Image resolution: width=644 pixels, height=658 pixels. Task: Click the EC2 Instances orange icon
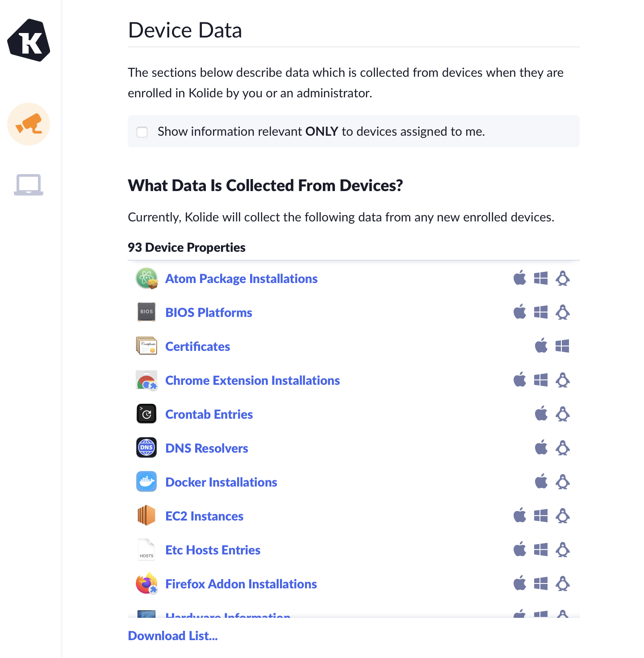point(146,516)
